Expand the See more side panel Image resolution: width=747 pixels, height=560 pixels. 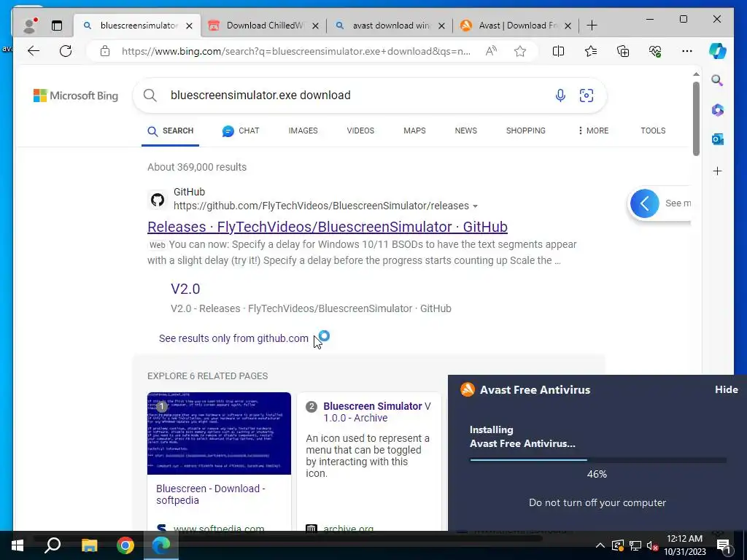click(x=645, y=203)
